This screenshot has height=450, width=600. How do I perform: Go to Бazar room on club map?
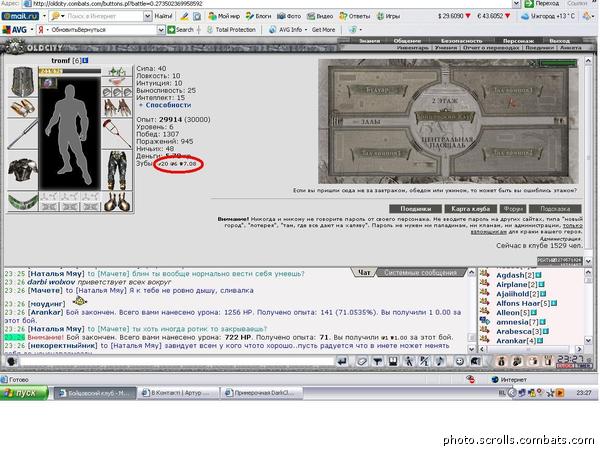[377, 91]
